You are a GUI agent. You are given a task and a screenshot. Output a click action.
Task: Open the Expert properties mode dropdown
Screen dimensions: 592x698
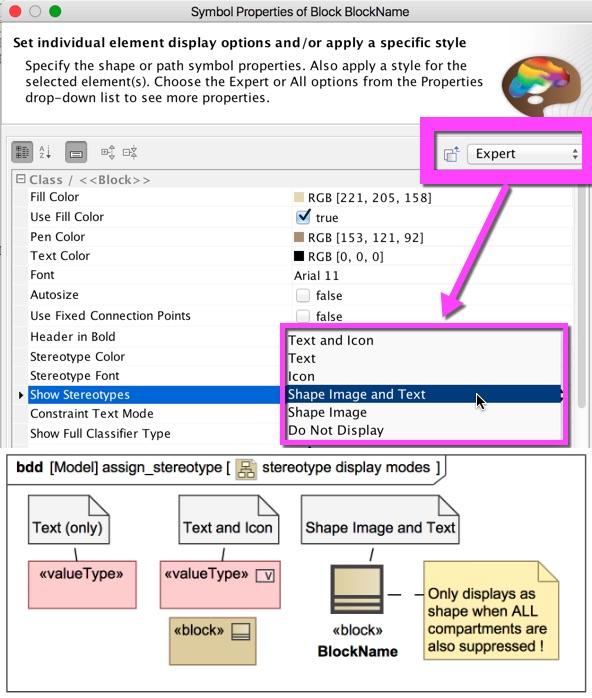(524, 154)
